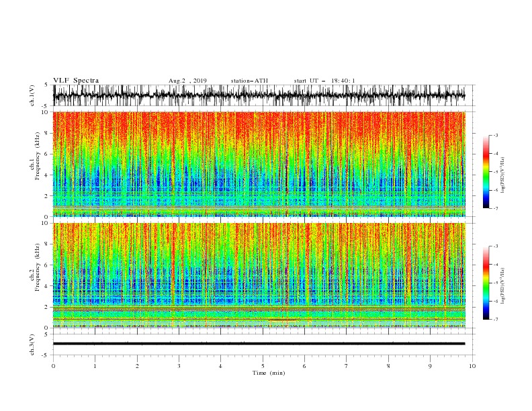Click the "-5" tick on ch.3(V) axis
The height and width of the screenshot is (411, 532).
coord(46,355)
